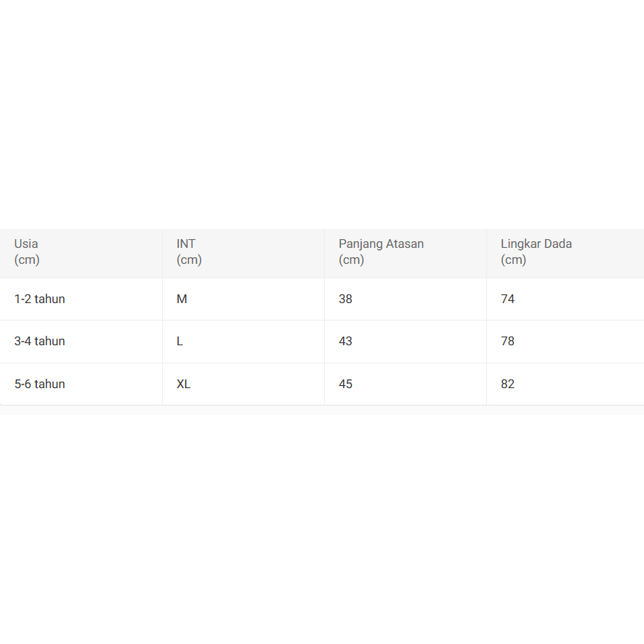Click the Usia column header
The width and height of the screenshot is (644, 644).
[x=26, y=243]
